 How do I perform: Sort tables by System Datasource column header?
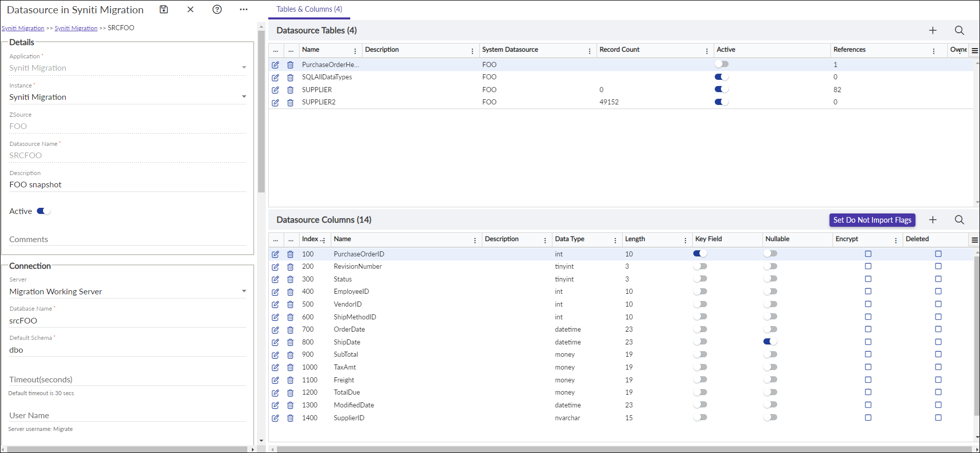pos(510,50)
